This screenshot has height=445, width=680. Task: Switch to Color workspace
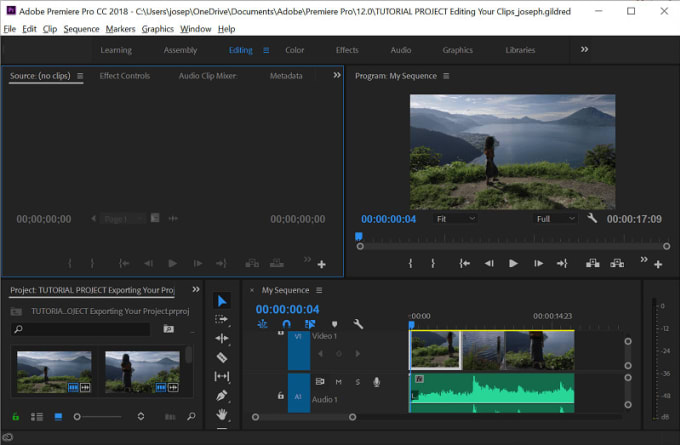tap(294, 50)
